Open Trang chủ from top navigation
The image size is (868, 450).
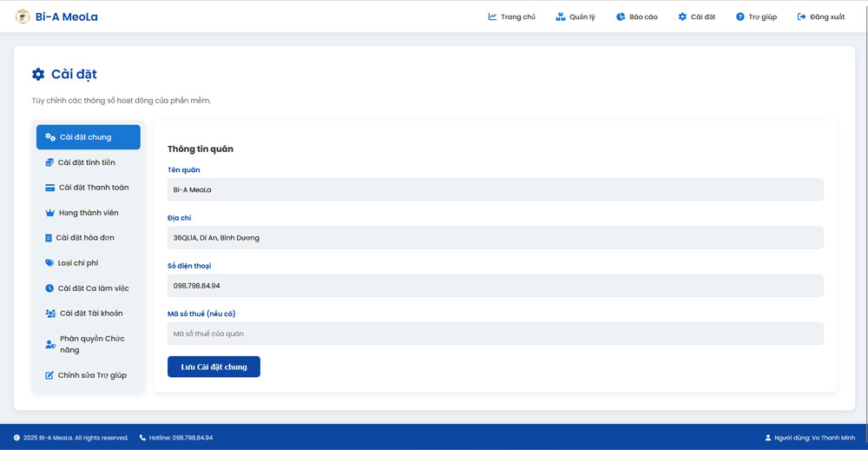point(511,17)
